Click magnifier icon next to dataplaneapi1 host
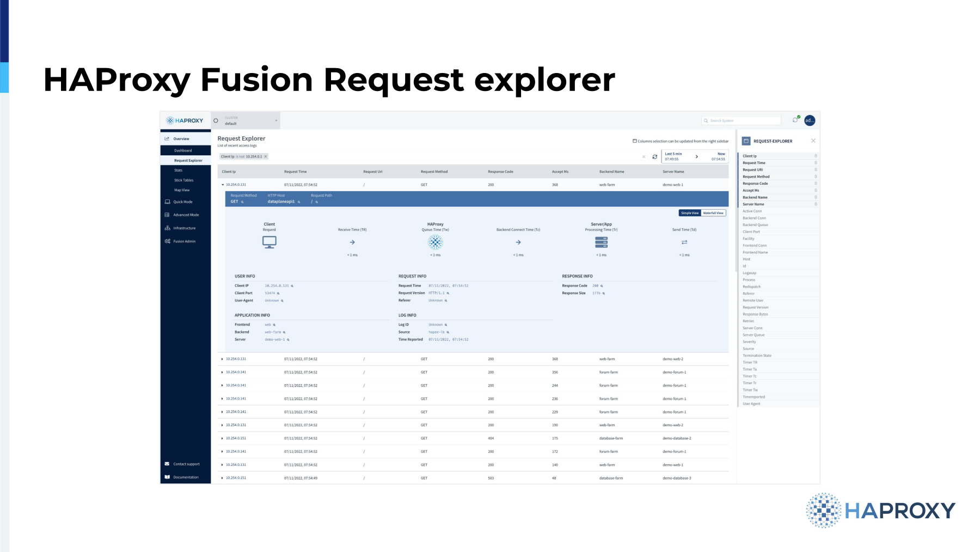980x552 pixels. (x=299, y=202)
